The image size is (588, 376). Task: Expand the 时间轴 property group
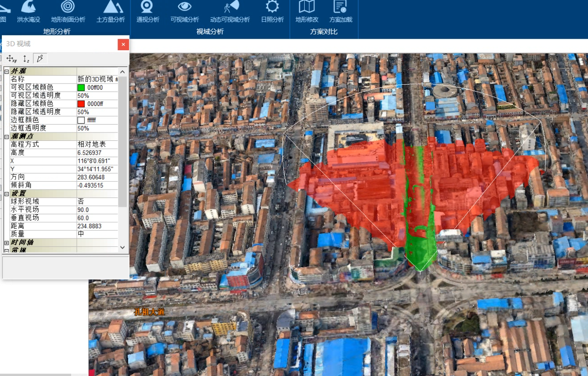(x=7, y=243)
